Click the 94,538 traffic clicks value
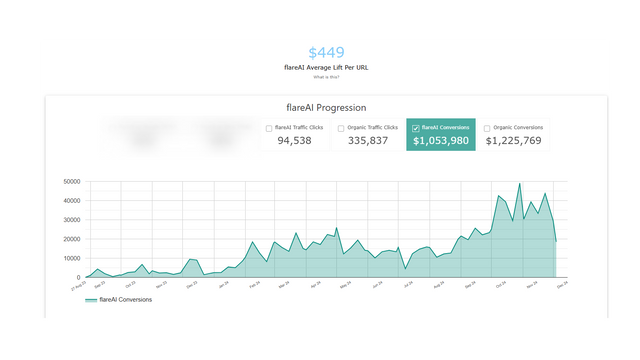This screenshot has height=360, width=640. [294, 141]
